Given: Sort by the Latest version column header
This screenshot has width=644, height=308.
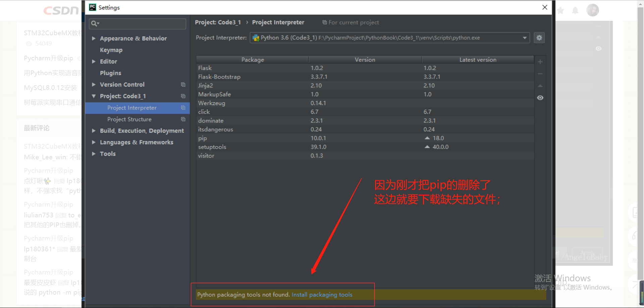Looking at the screenshot, I should click(x=478, y=60).
